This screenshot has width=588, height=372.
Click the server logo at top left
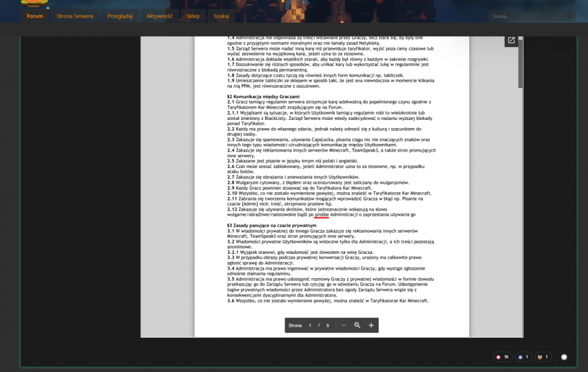click(36, 3)
